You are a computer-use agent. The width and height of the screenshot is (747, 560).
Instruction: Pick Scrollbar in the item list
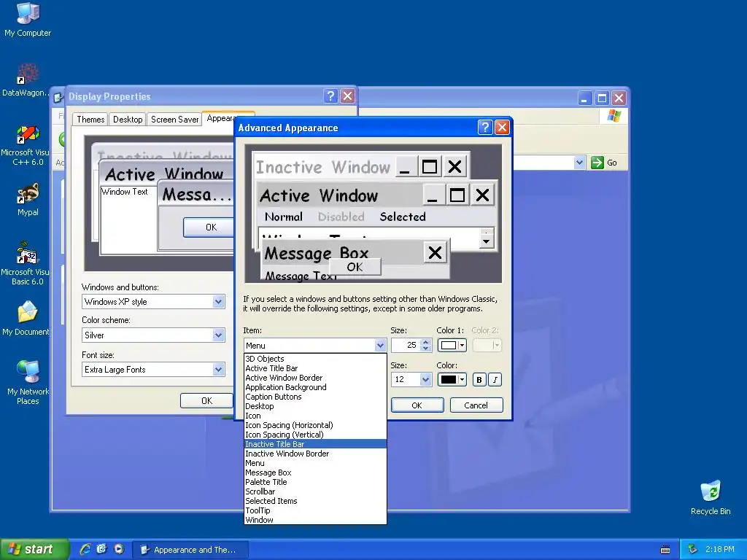[315, 491]
